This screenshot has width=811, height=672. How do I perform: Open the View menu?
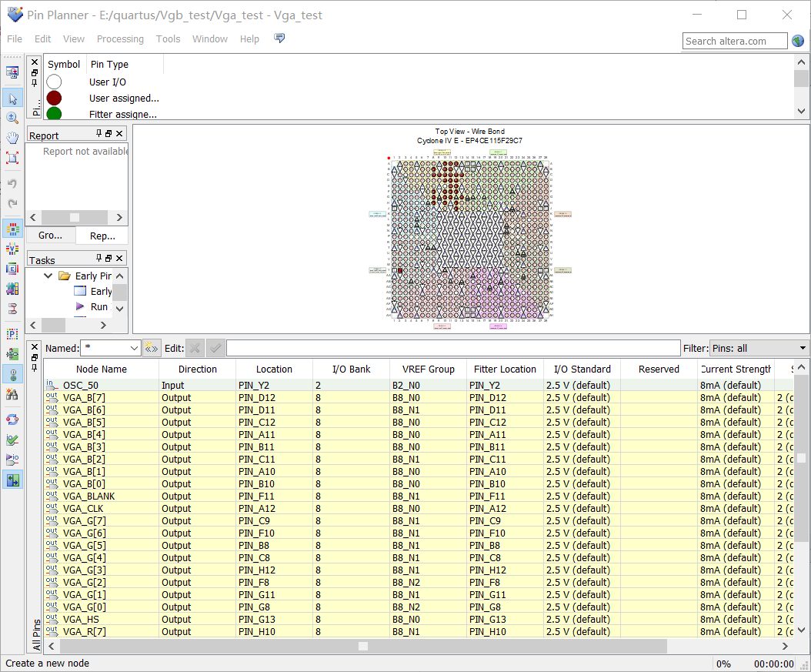73,38
